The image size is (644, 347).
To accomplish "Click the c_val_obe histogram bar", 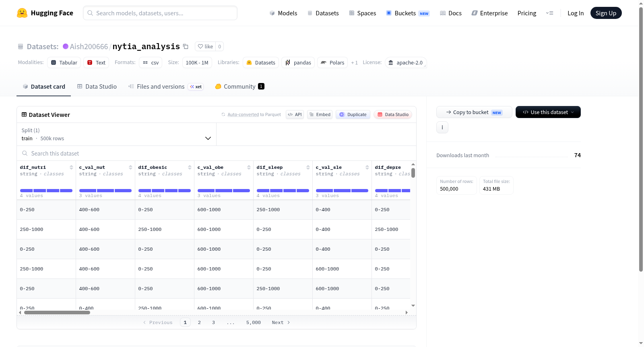I will pos(224,191).
